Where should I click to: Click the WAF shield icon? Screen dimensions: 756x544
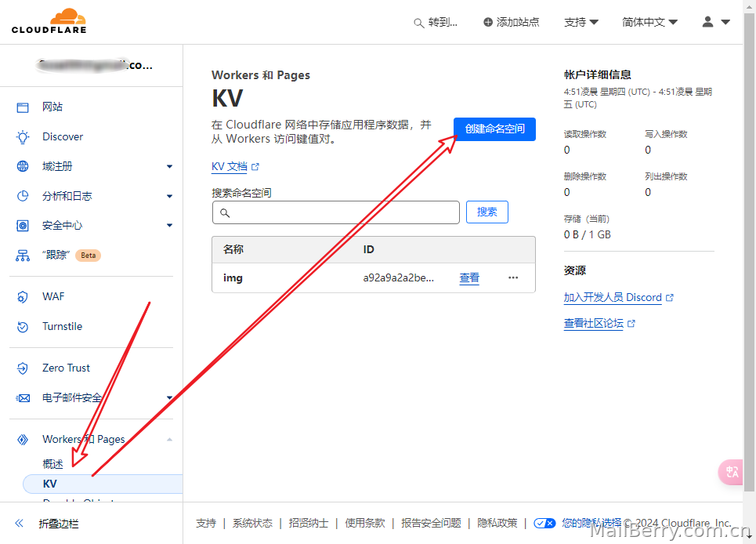coord(23,296)
